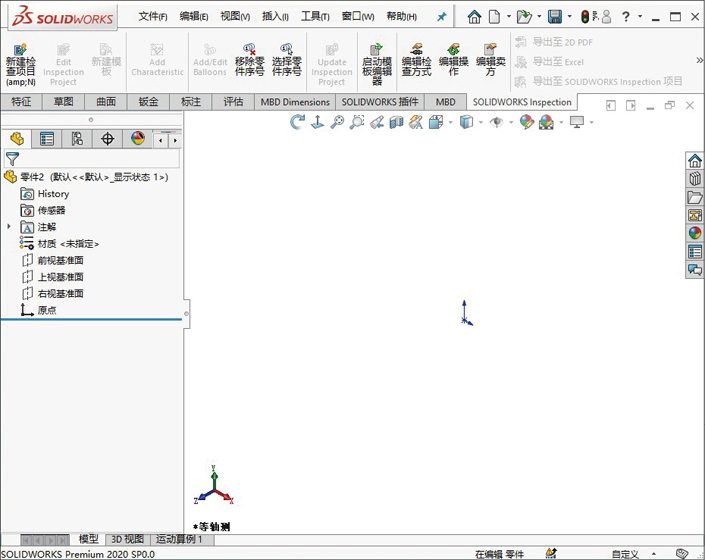This screenshot has width=705, height=560.
Task: Switch to 特征 features ribbon tab
Action: (x=21, y=102)
